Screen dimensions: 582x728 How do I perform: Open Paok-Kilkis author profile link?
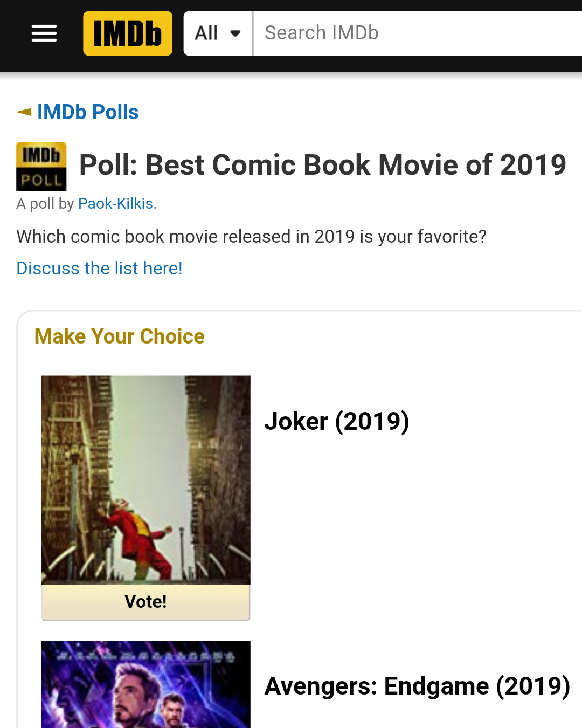click(x=115, y=204)
